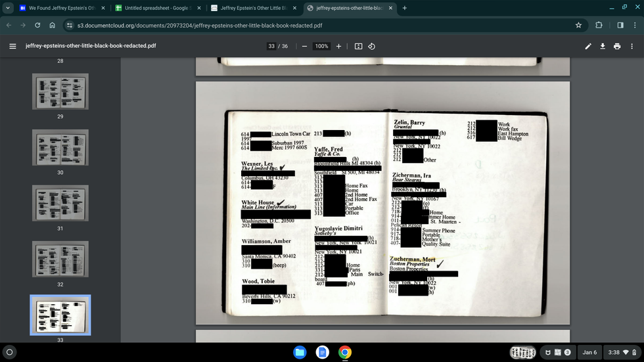
Task: Open page 30 thumbnail
Action: pyautogui.click(x=60, y=147)
